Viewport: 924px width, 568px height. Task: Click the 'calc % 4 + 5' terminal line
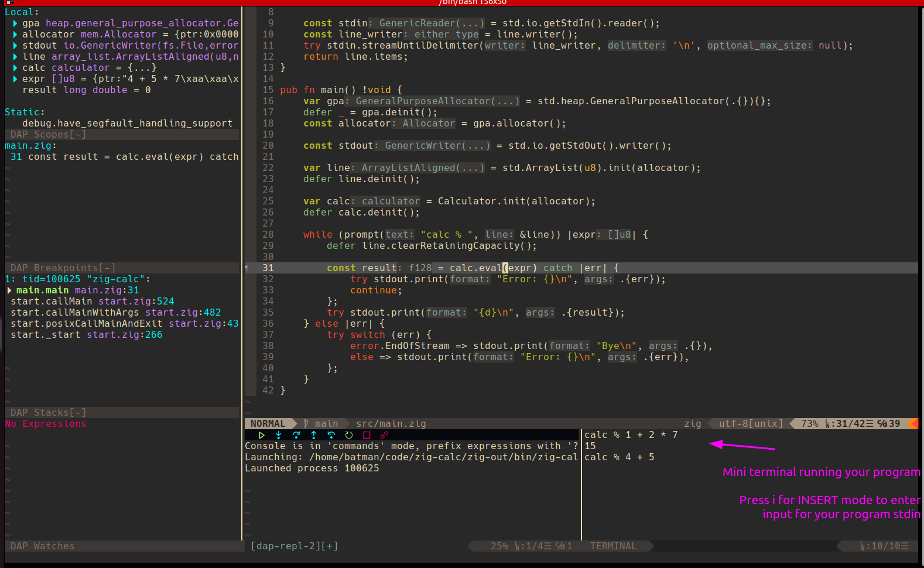(619, 457)
